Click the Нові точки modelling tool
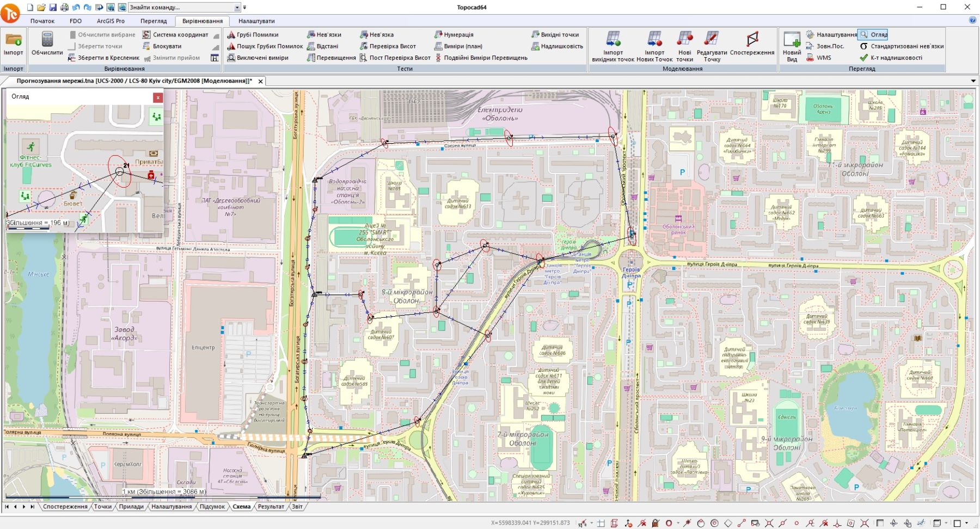The width and height of the screenshot is (980, 529). (x=684, y=47)
